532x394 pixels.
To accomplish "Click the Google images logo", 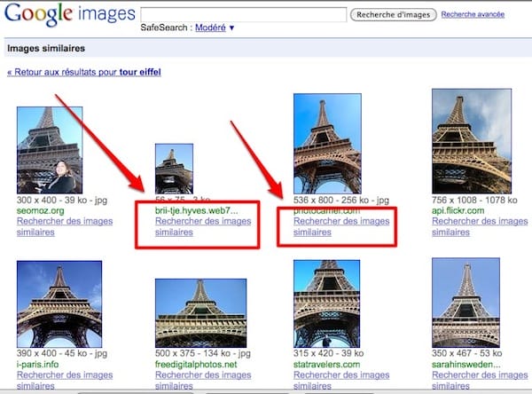I will (x=69, y=14).
